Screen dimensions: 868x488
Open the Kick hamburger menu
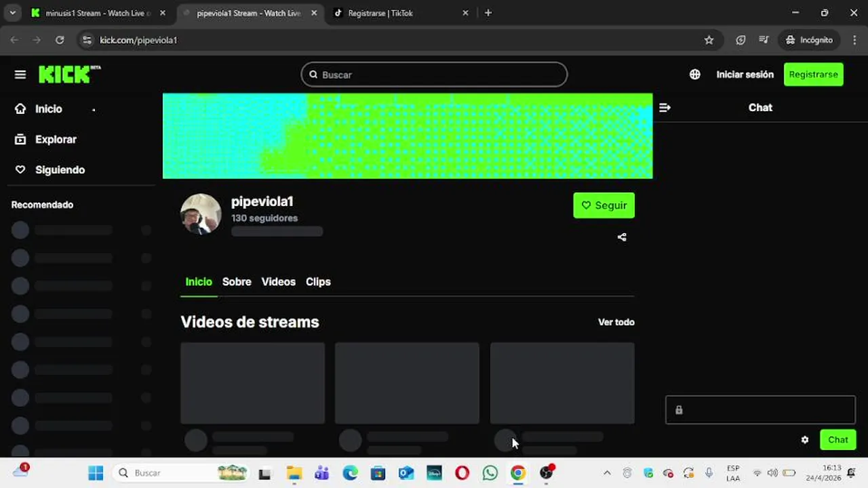click(x=20, y=75)
